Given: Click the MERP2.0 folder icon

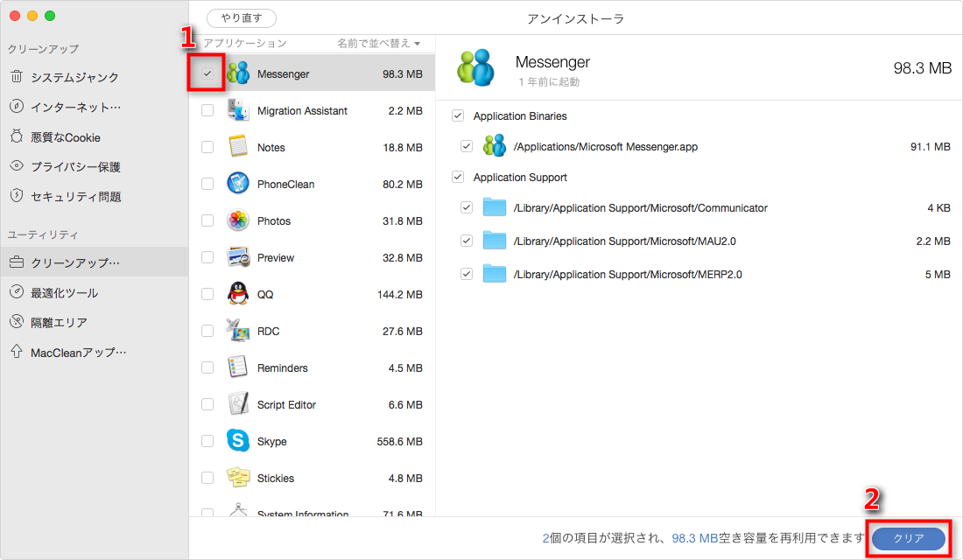Looking at the screenshot, I should coord(495,274).
